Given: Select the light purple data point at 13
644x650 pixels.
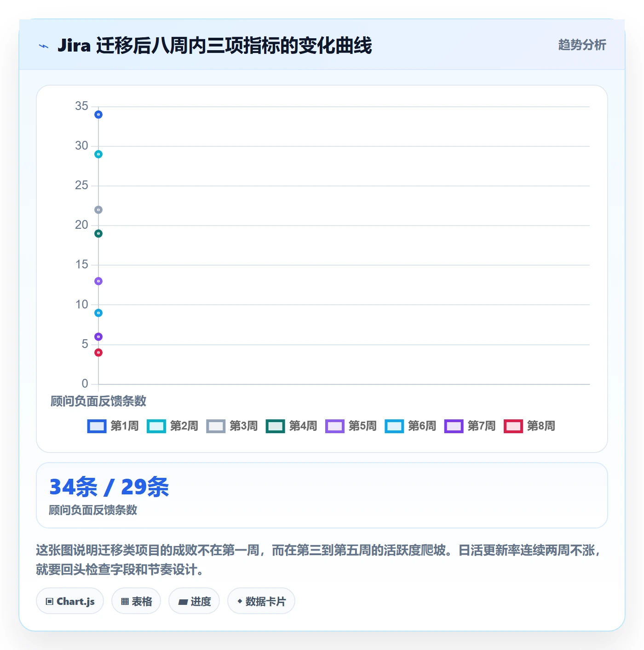Looking at the screenshot, I should pos(98,281).
